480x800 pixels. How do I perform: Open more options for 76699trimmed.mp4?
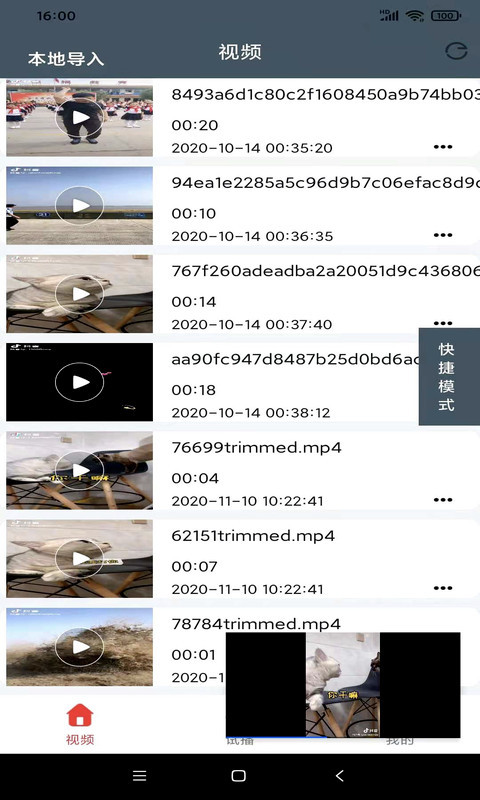[443, 500]
